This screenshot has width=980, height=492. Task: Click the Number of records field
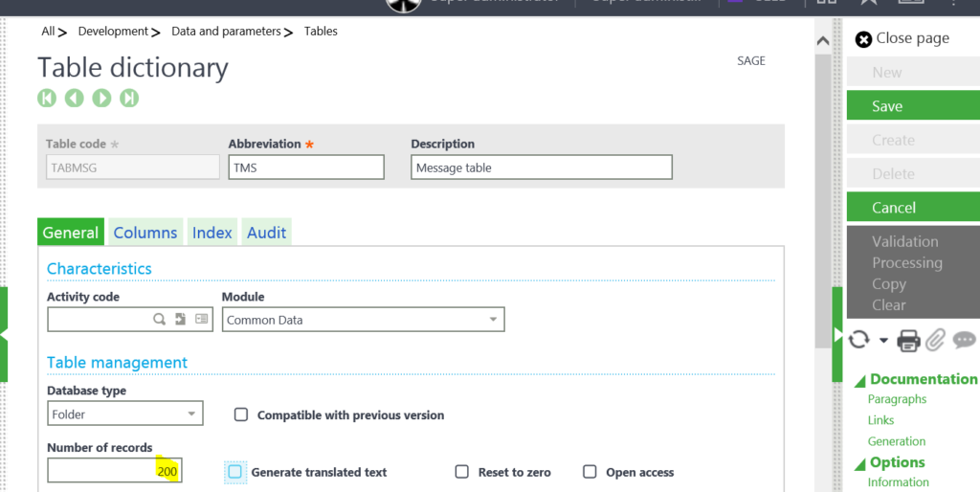click(114, 471)
